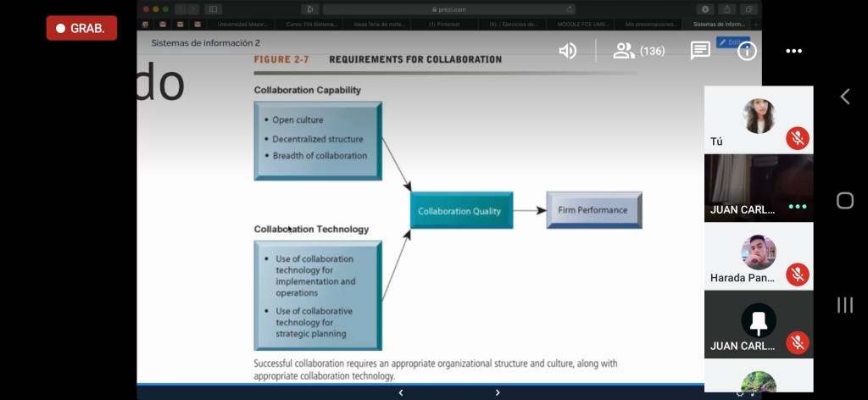Click the reload icon in the address bar
The width and height of the screenshot is (868, 400).
(569, 9)
